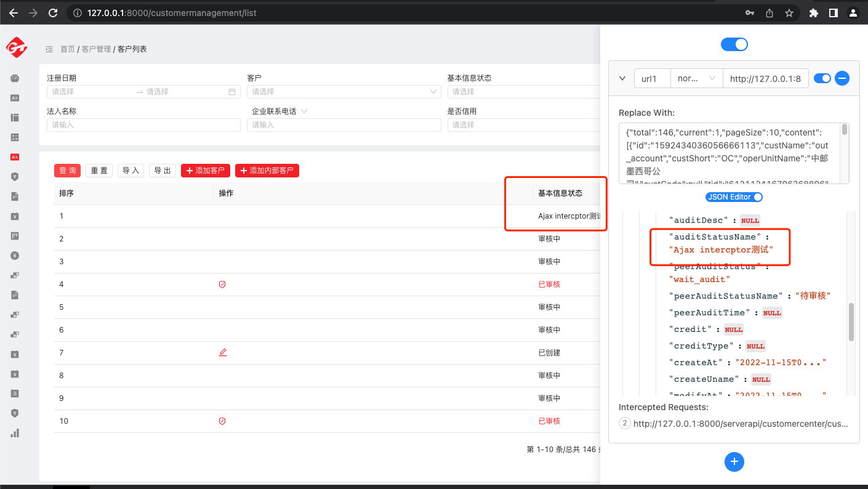The image size is (868, 489).
Task: Click the 导入 import button
Action: pyautogui.click(x=131, y=171)
